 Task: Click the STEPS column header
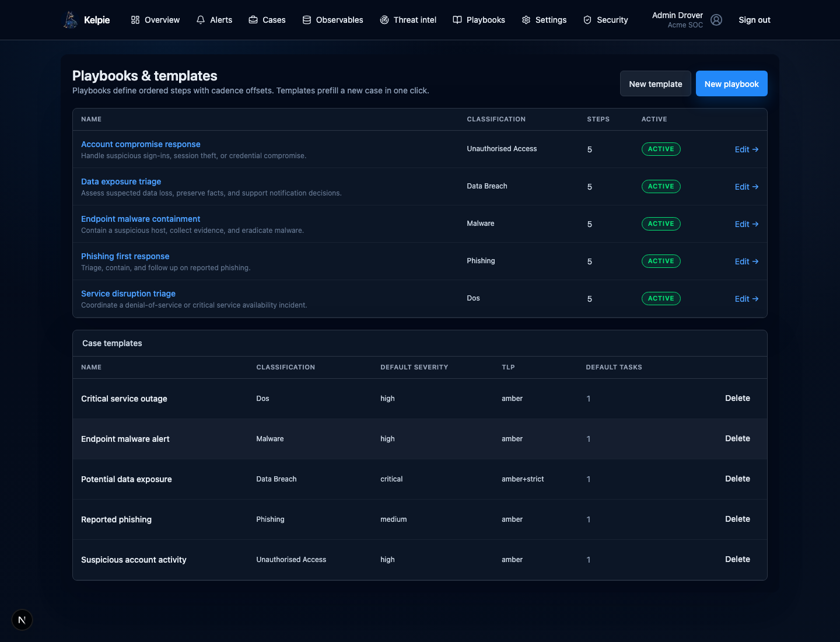[x=598, y=119]
